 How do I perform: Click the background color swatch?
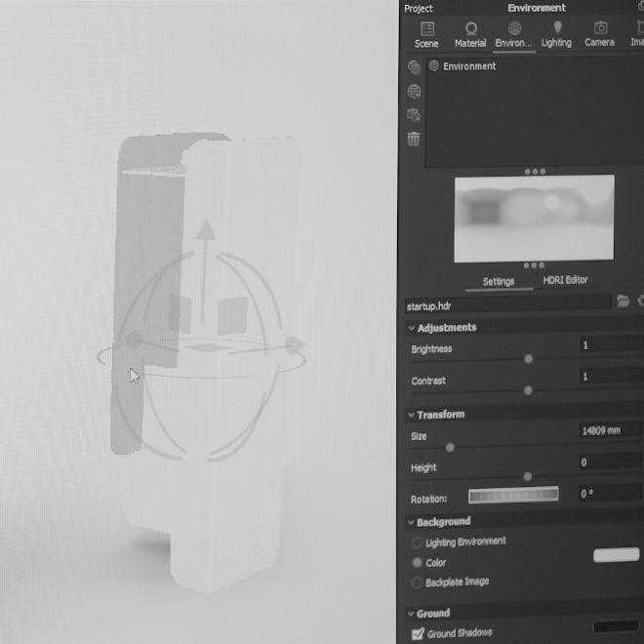(616, 554)
